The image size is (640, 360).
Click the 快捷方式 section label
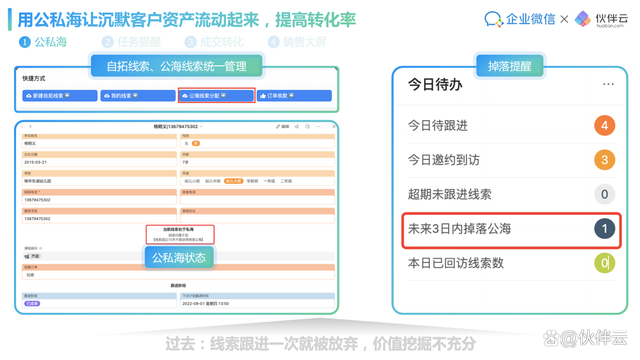pos(34,78)
